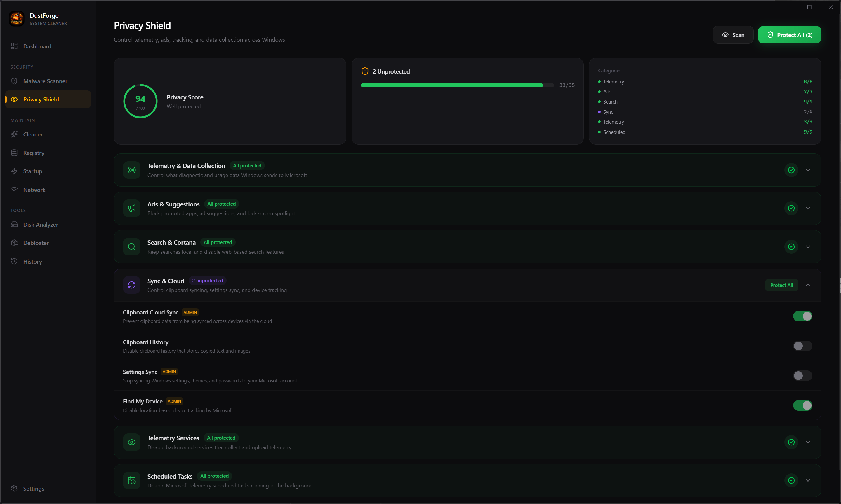Go to the Debloater page

coord(36,243)
